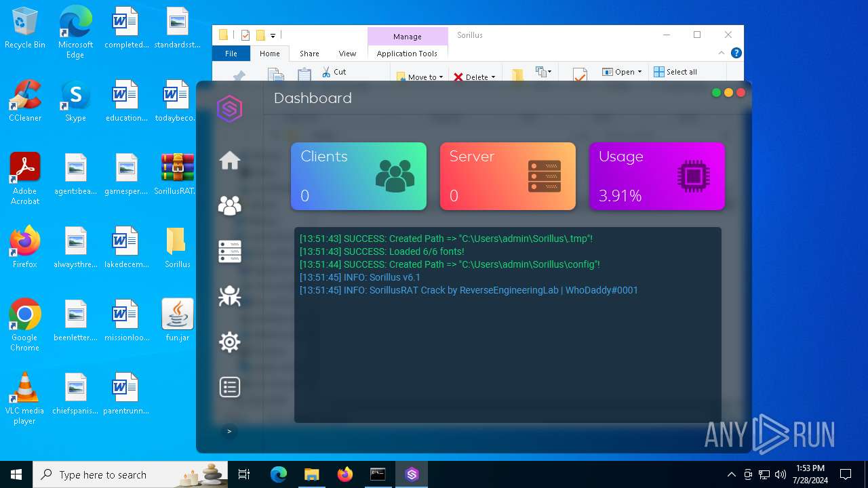Open the Clients page in Sorillus sidebar
This screenshot has width=868, height=488.
230,205
